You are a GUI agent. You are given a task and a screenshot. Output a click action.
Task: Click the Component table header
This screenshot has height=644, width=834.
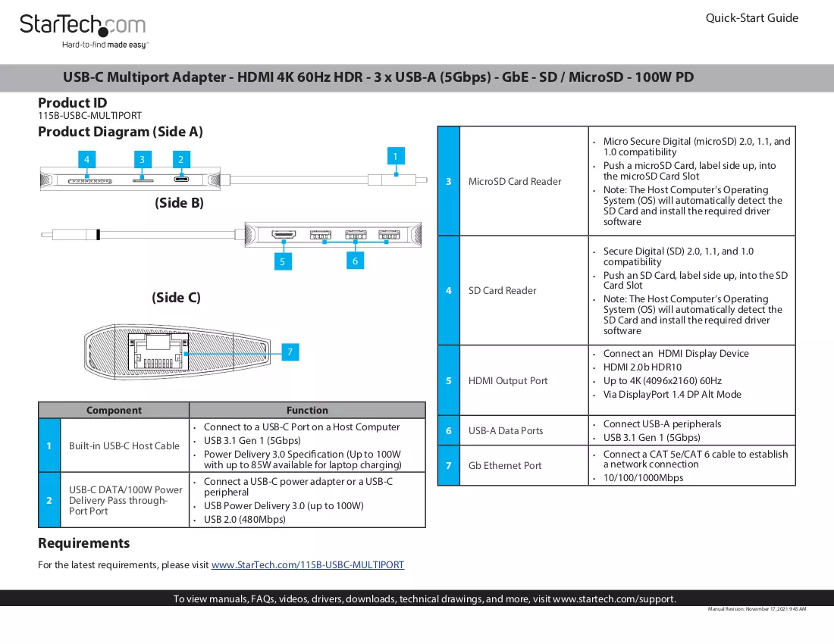114,410
